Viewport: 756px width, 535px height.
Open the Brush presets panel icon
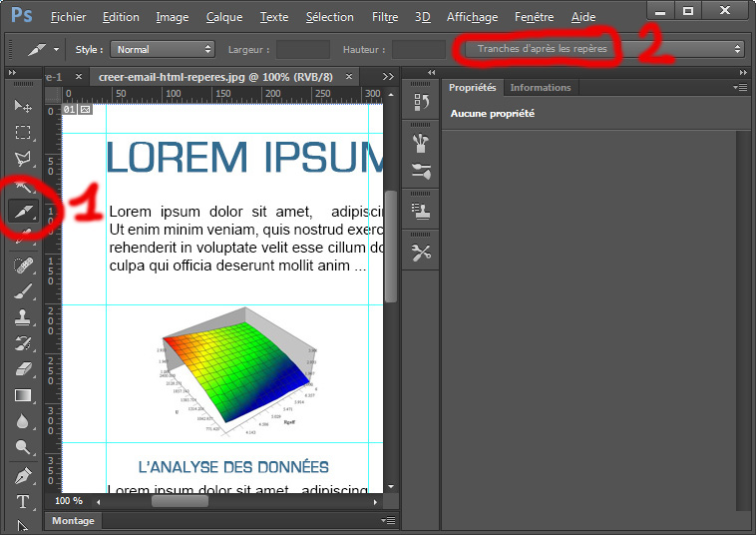pyautogui.click(x=421, y=143)
